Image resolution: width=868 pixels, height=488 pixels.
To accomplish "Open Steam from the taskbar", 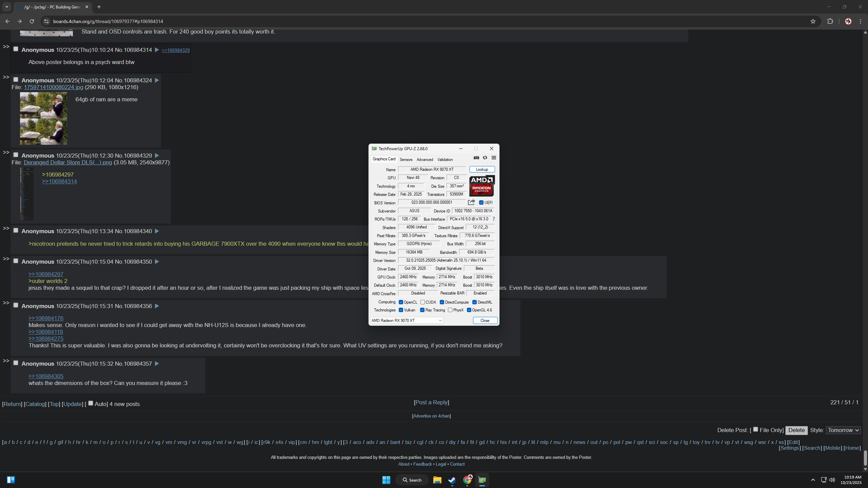I will [x=452, y=480].
